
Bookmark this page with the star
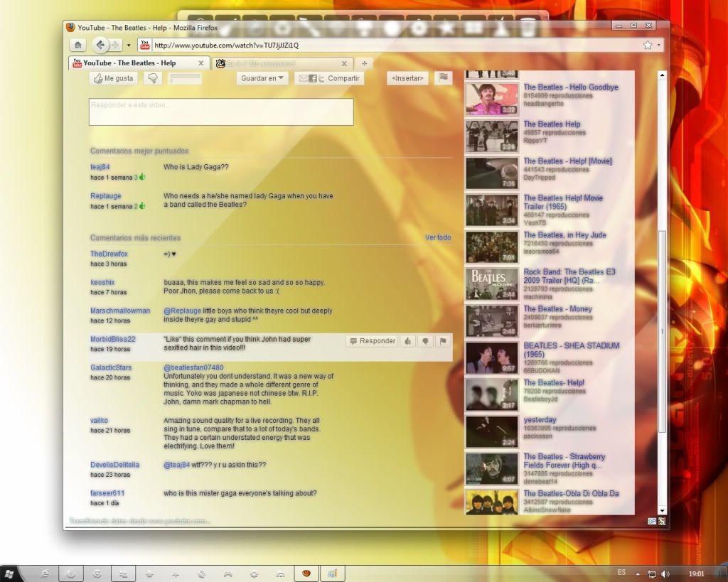pos(648,45)
